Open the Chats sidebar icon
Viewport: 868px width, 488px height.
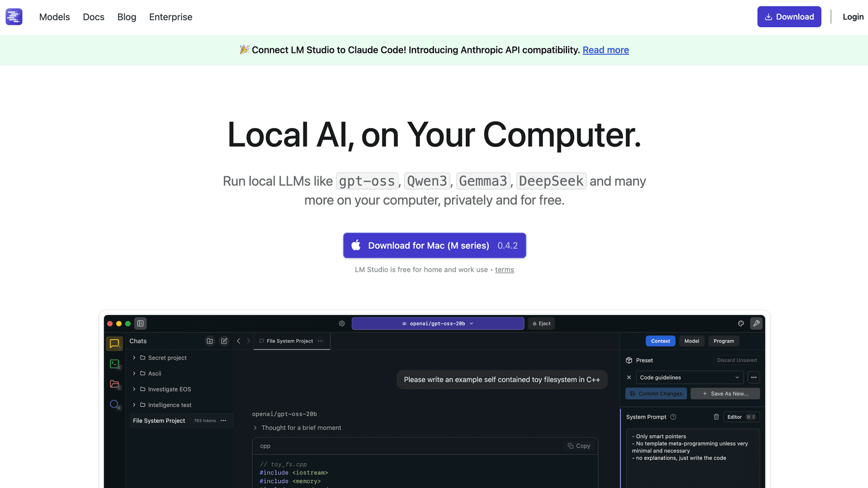(x=114, y=344)
